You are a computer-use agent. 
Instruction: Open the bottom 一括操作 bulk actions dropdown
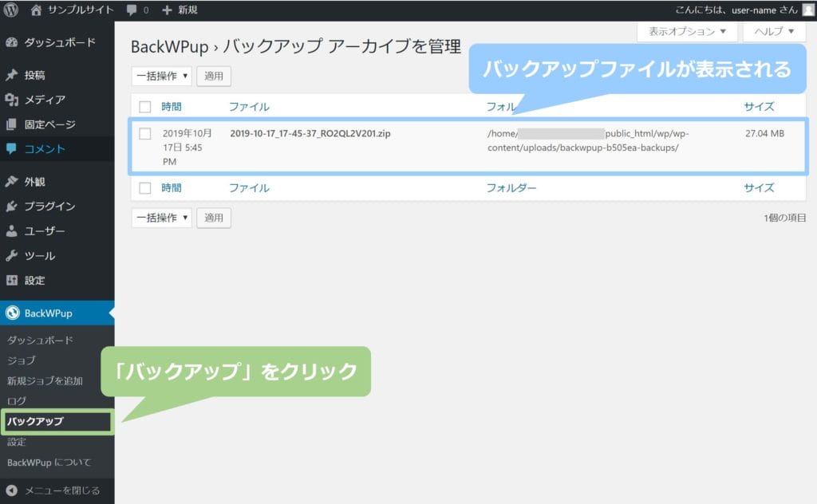click(x=162, y=218)
